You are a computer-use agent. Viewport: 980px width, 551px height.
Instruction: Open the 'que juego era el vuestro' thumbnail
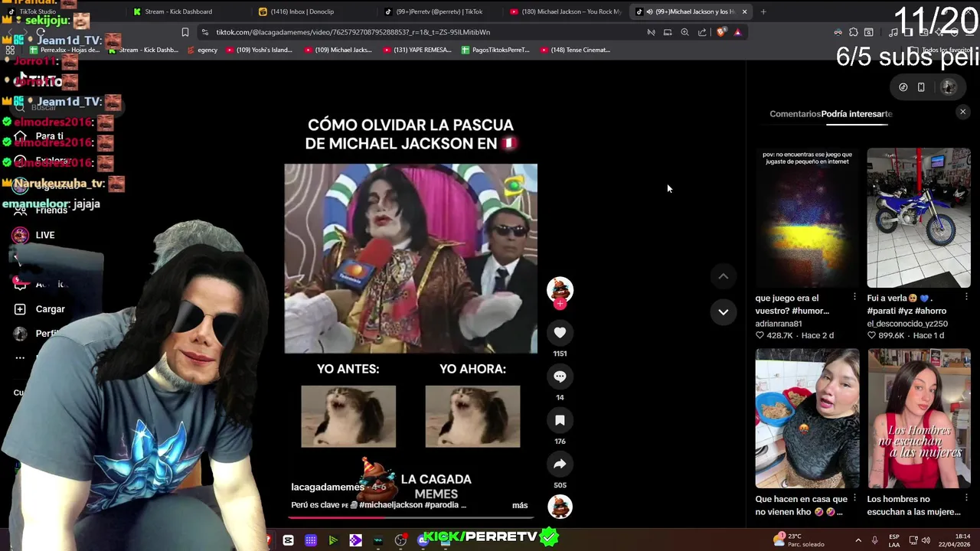pyautogui.click(x=807, y=218)
